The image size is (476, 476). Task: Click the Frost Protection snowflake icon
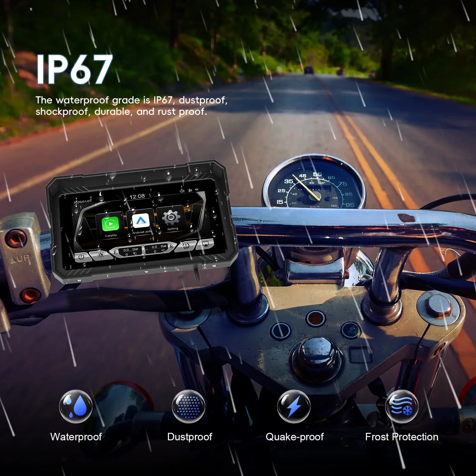click(x=402, y=406)
